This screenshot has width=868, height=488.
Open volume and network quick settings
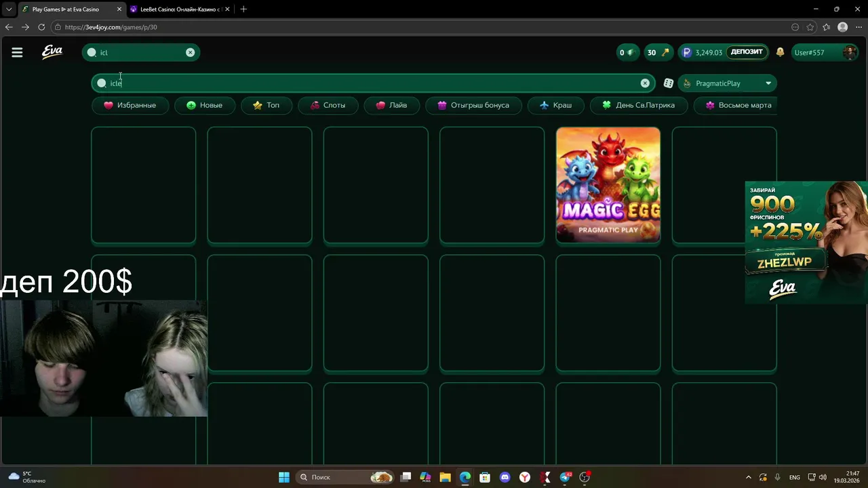817,477
